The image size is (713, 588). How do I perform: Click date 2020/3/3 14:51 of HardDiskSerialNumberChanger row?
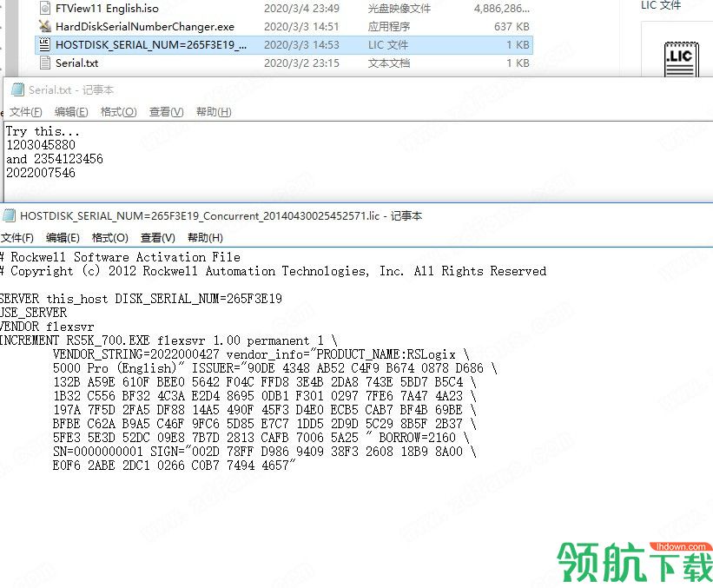coord(301,26)
